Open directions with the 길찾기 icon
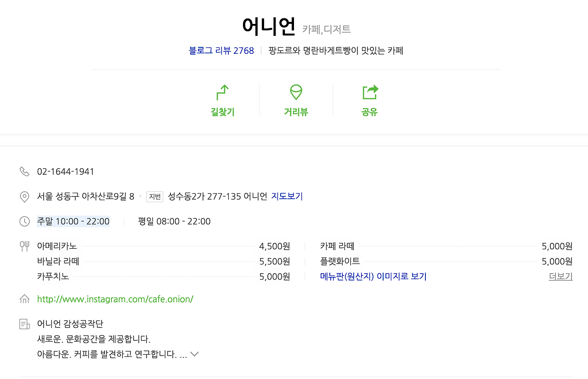The height and width of the screenshot is (379, 588). click(222, 99)
